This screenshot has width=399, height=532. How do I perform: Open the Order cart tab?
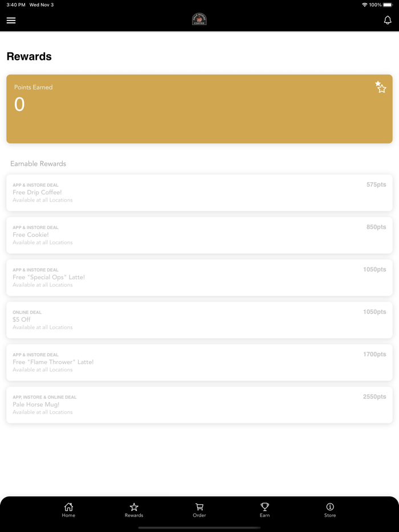coord(199,510)
